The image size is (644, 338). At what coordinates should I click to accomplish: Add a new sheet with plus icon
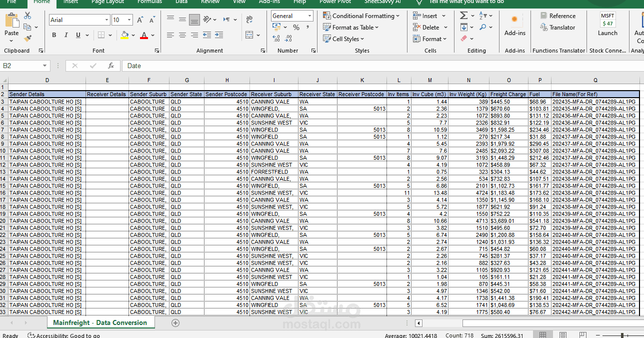175,323
